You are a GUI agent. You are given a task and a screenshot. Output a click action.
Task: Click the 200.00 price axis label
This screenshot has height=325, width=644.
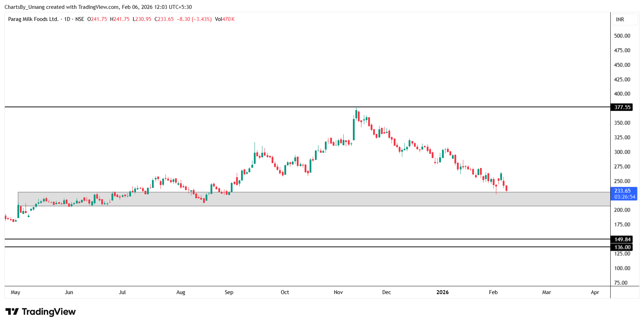[622, 210]
